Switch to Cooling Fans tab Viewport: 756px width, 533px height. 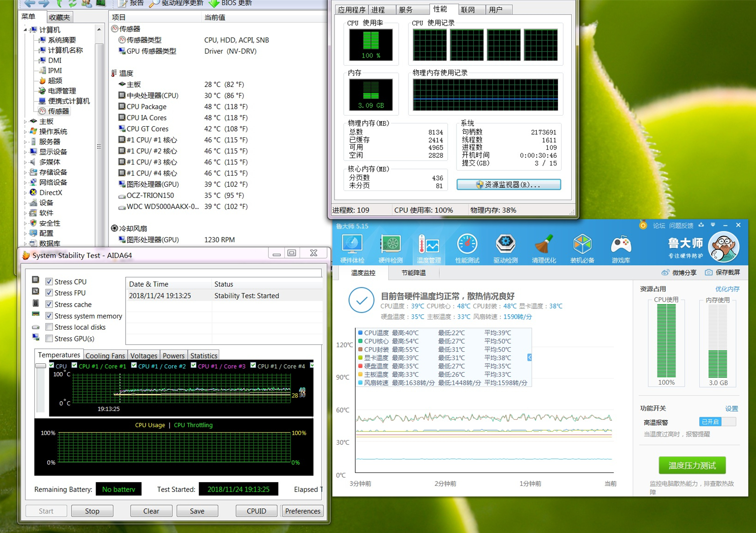[105, 355]
